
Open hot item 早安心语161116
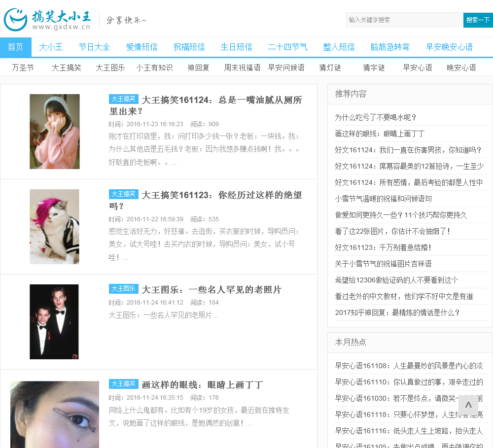[x=409, y=431]
